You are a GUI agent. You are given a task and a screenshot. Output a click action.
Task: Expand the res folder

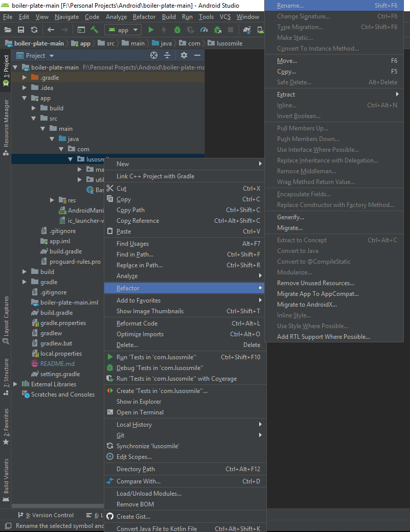(x=52, y=200)
